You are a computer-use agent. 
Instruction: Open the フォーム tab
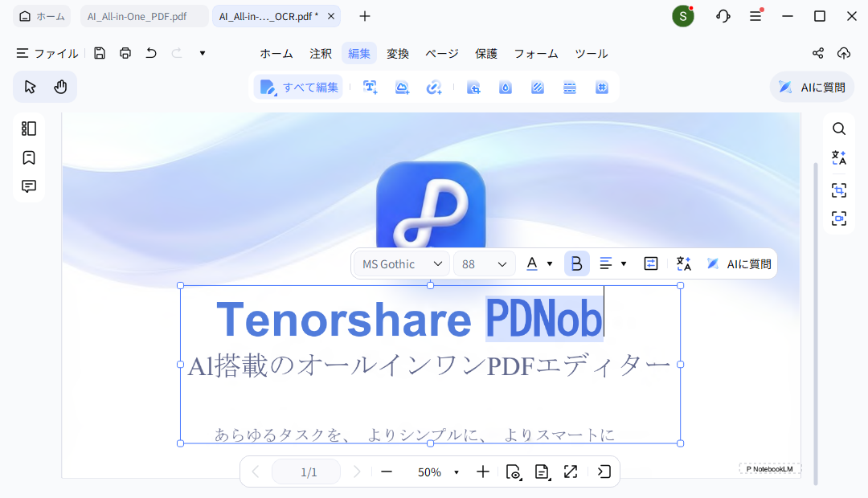tap(536, 54)
